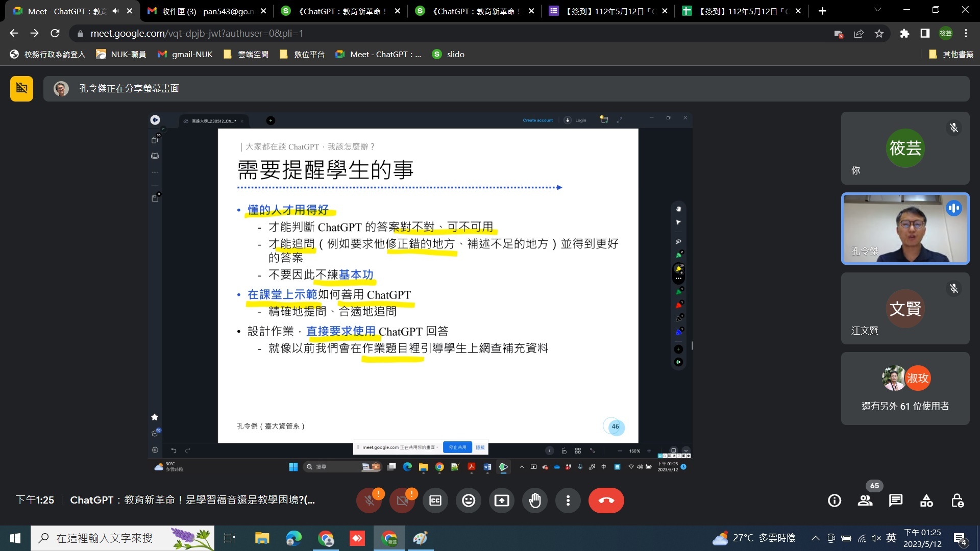Screen dimensions: 980x551
Task: Mute the Meet tab audio icon
Action: coord(116,11)
